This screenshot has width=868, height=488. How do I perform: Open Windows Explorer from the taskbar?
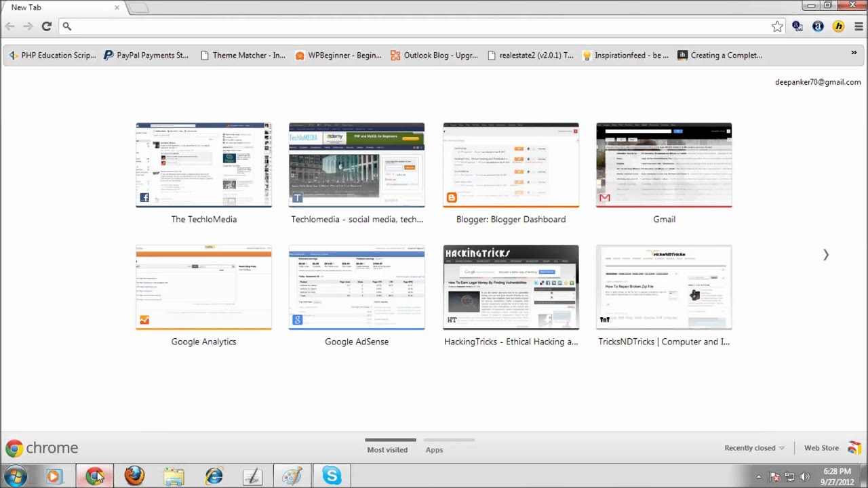tap(174, 476)
